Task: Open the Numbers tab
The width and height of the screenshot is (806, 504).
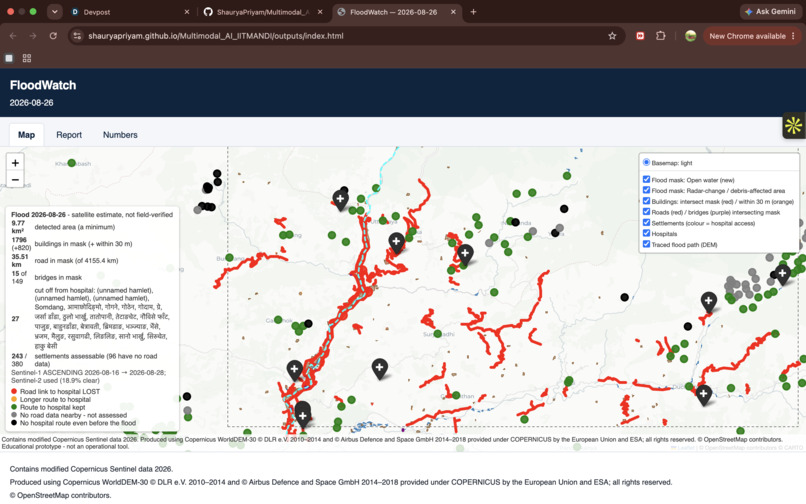Action: click(x=120, y=135)
